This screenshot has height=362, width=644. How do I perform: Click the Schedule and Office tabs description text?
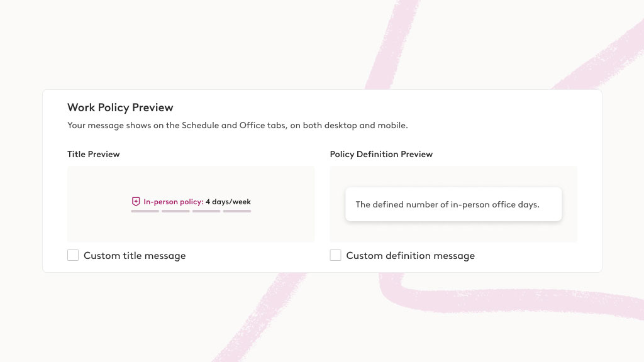coord(238,125)
